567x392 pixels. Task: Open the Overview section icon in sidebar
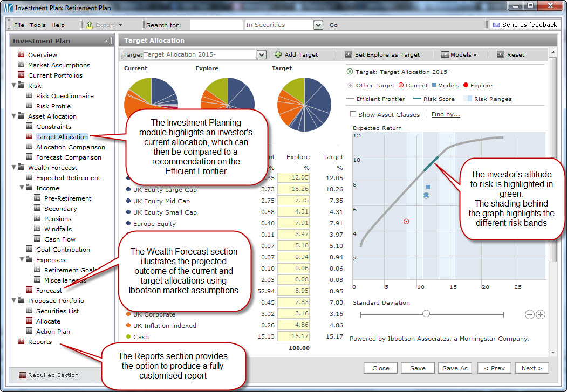pyautogui.click(x=21, y=54)
